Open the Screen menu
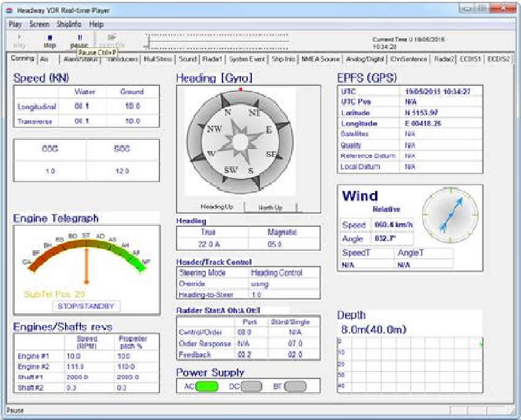The height and width of the screenshot is (420, 521). [x=39, y=25]
